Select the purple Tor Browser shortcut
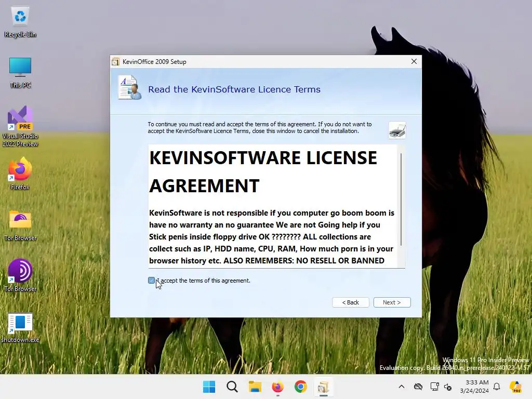 tap(20, 275)
